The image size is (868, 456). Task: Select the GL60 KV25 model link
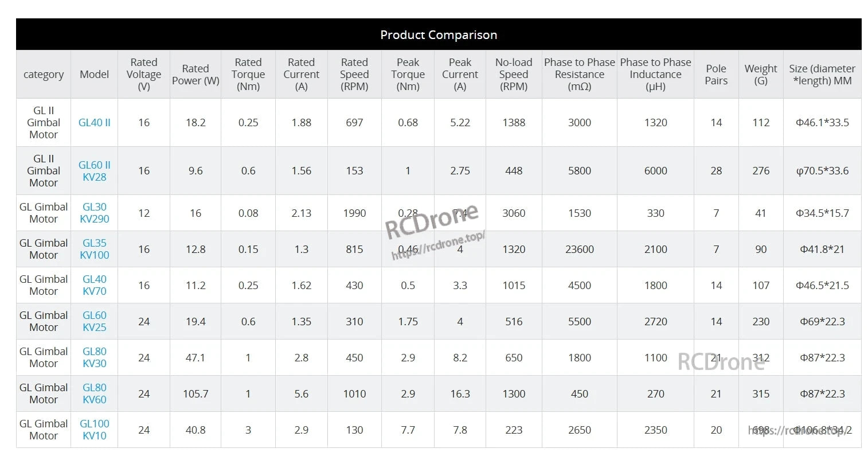tap(95, 321)
